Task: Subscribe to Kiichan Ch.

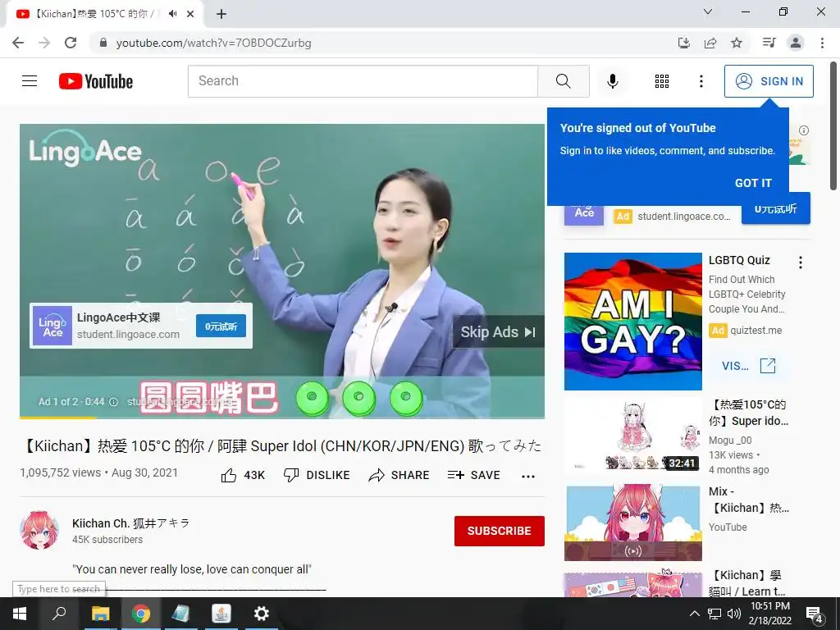Action: [500, 531]
